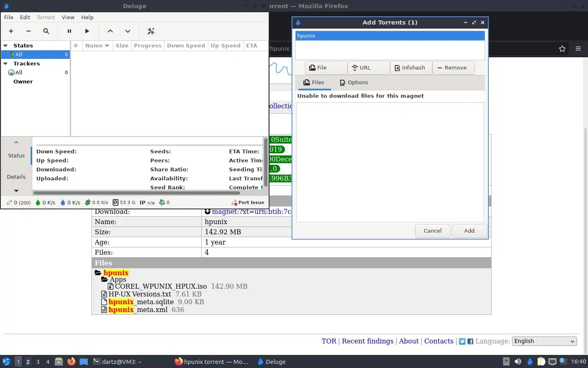
Task: Click the Twitter icon in page footer
Action: 462,341
